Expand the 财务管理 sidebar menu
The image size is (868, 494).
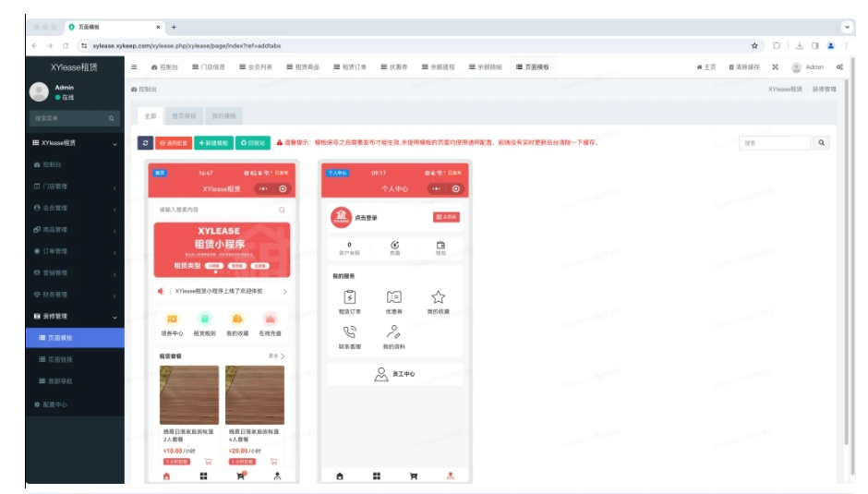point(75,295)
